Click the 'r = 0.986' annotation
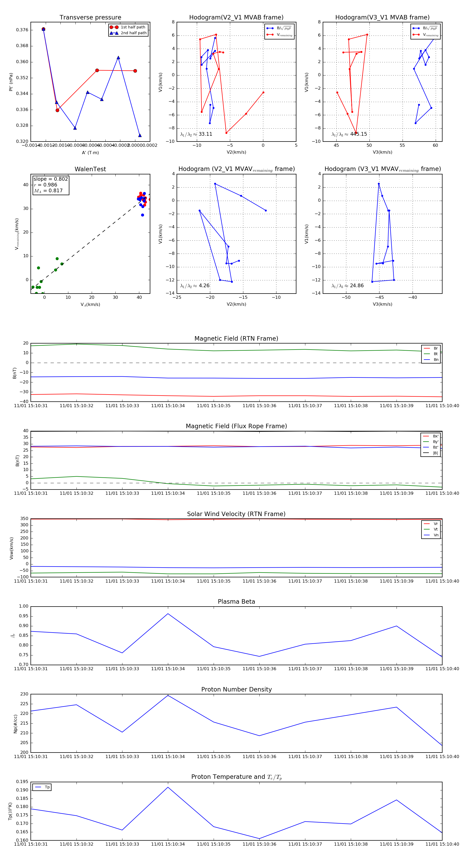 point(45,185)
